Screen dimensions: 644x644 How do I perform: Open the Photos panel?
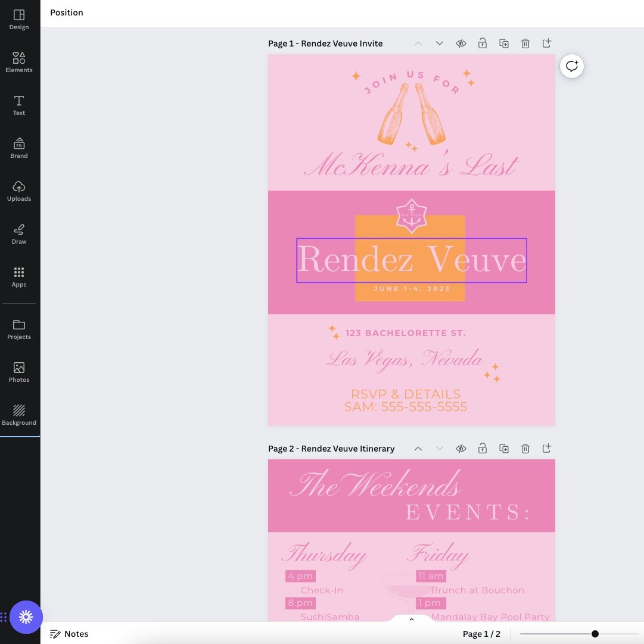19,372
